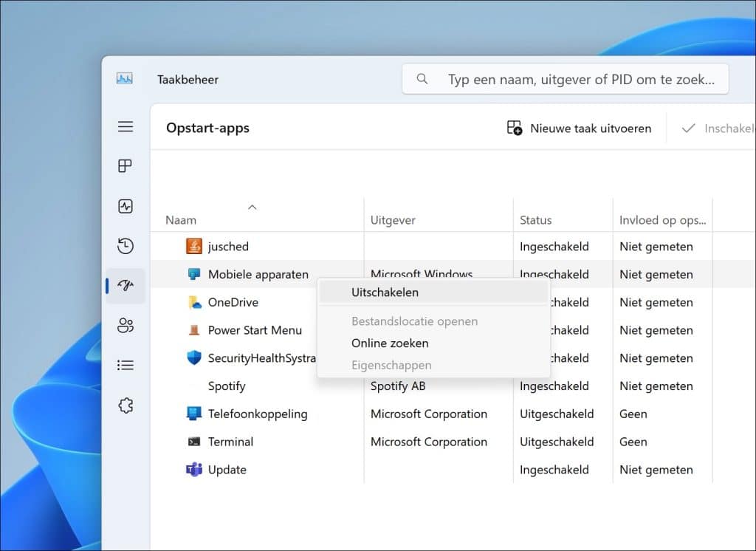Select the SecurityHealthSystray entry name
This screenshot has height=551, width=756.
262,358
